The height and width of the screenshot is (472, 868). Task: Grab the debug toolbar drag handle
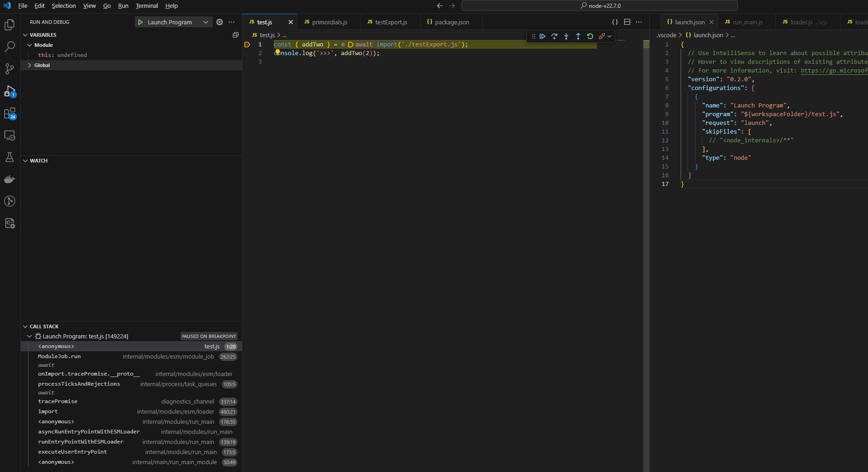(533, 36)
